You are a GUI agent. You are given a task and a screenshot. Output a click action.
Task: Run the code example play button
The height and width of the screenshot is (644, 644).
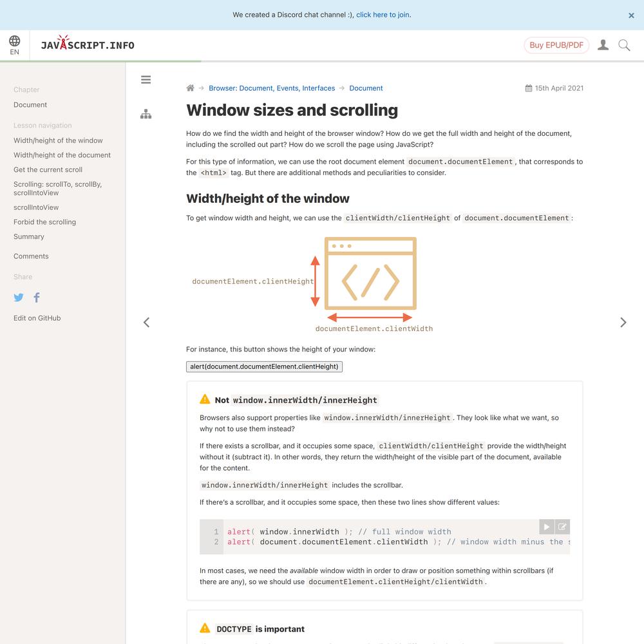coord(547,527)
